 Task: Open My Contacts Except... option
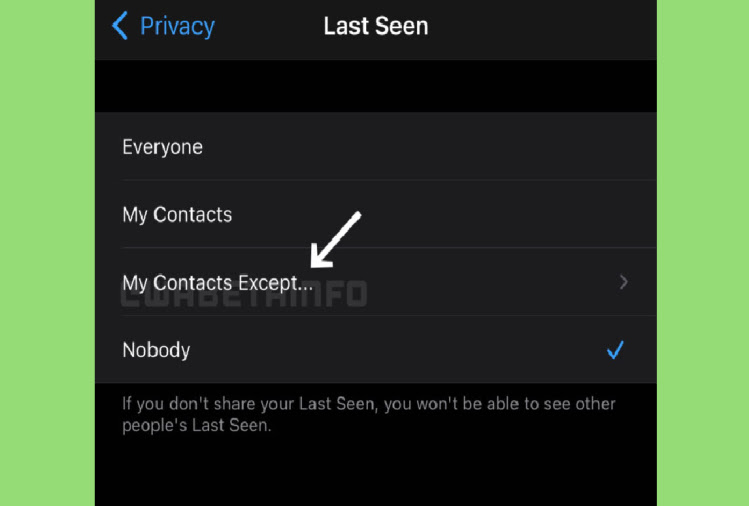[x=375, y=282]
